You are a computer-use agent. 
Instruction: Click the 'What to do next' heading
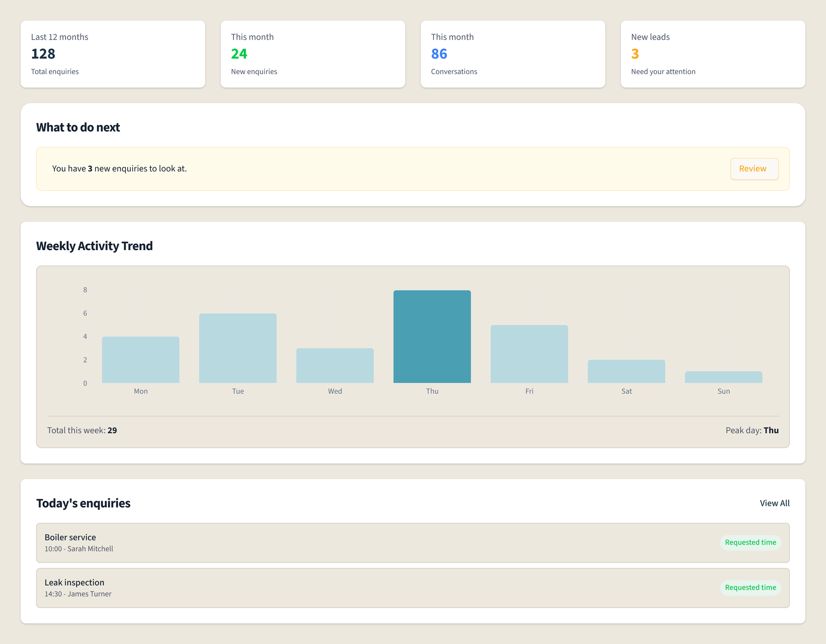tap(78, 127)
